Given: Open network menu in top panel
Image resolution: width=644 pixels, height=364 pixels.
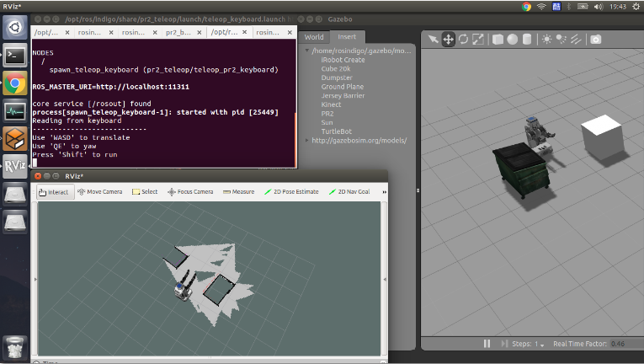Looking at the screenshot, I should point(541,6).
